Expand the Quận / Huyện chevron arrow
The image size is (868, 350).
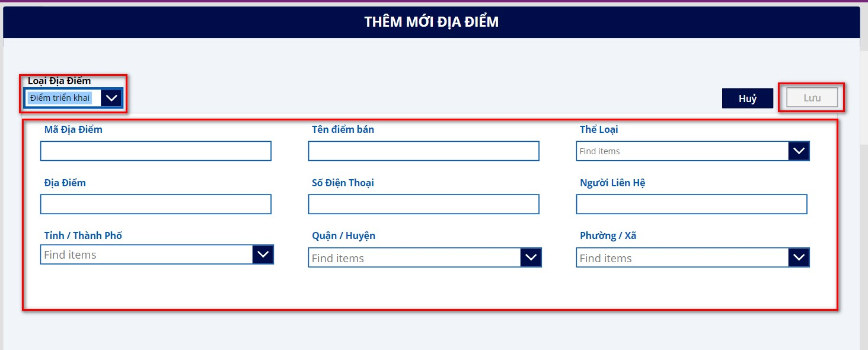click(531, 258)
